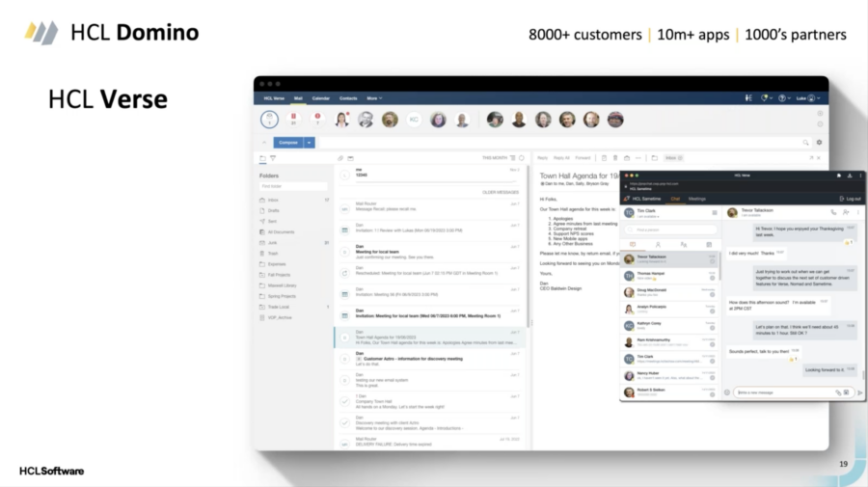Click the sort list icon next to THIS MONTH
Image resolution: width=868 pixels, height=487 pixels.
point(513,158)
